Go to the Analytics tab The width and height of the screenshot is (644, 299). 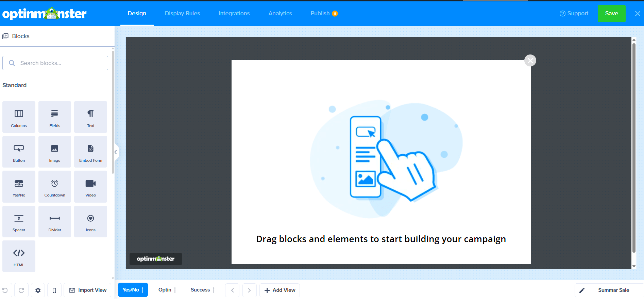tap(280, 14)
